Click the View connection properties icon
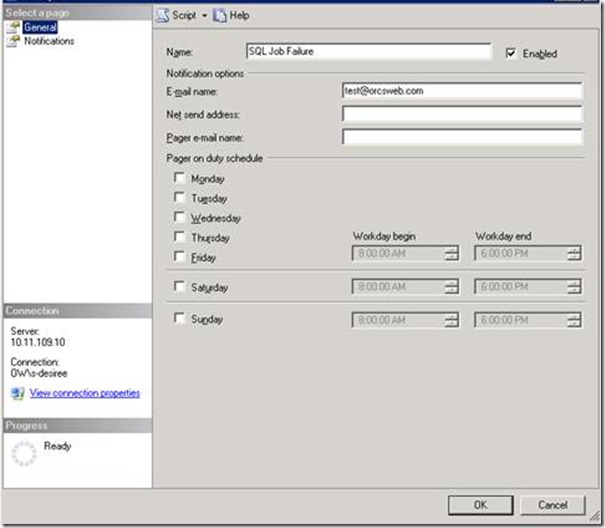The image size is (605, 528). coord(16,393)
